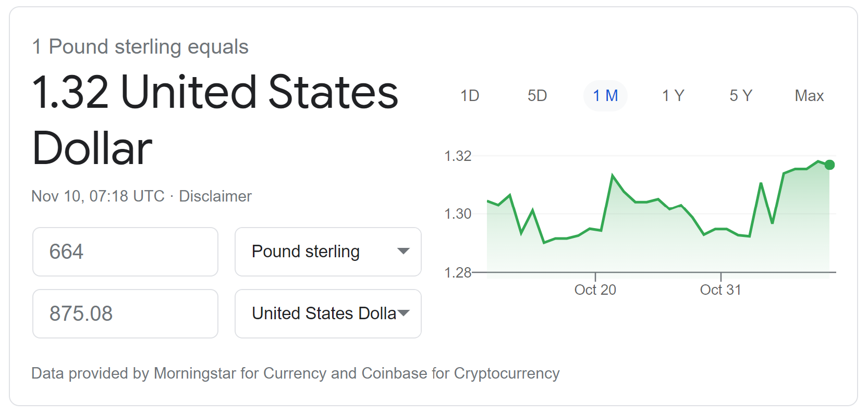Click the converted amount field showing 875.08

125,313
